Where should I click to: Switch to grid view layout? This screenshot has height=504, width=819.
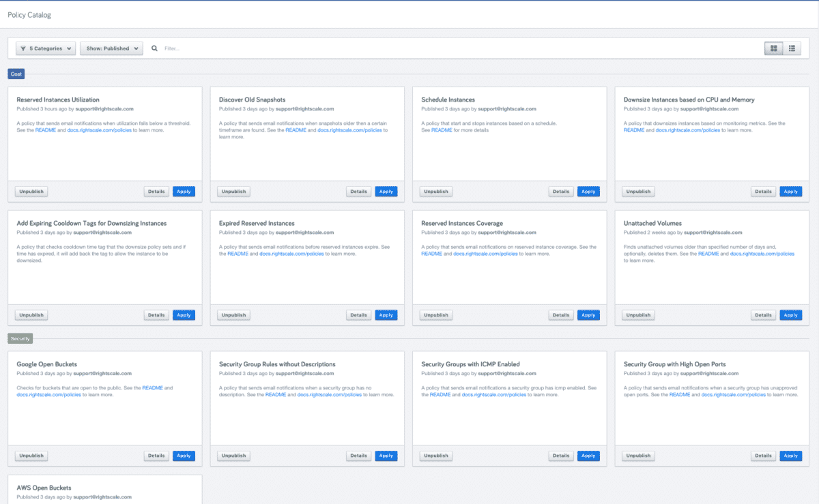pyautogui.click(x=773, y=48)
